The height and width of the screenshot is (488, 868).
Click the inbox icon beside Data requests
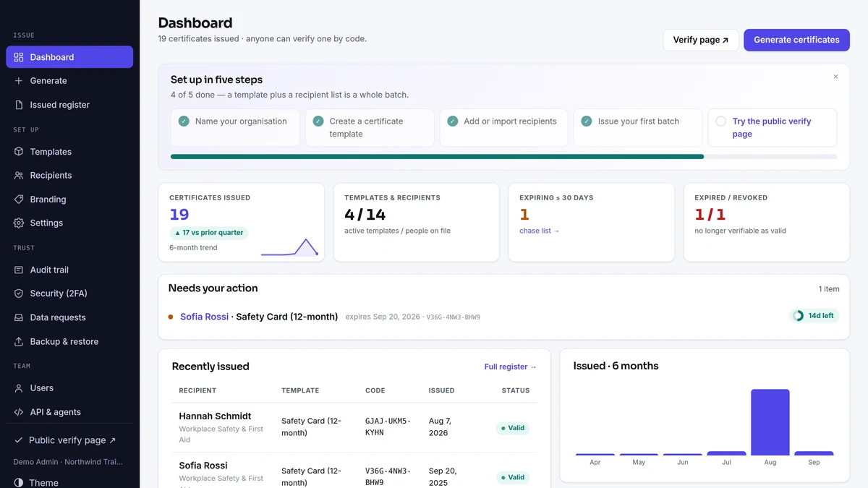pos(19,317)
